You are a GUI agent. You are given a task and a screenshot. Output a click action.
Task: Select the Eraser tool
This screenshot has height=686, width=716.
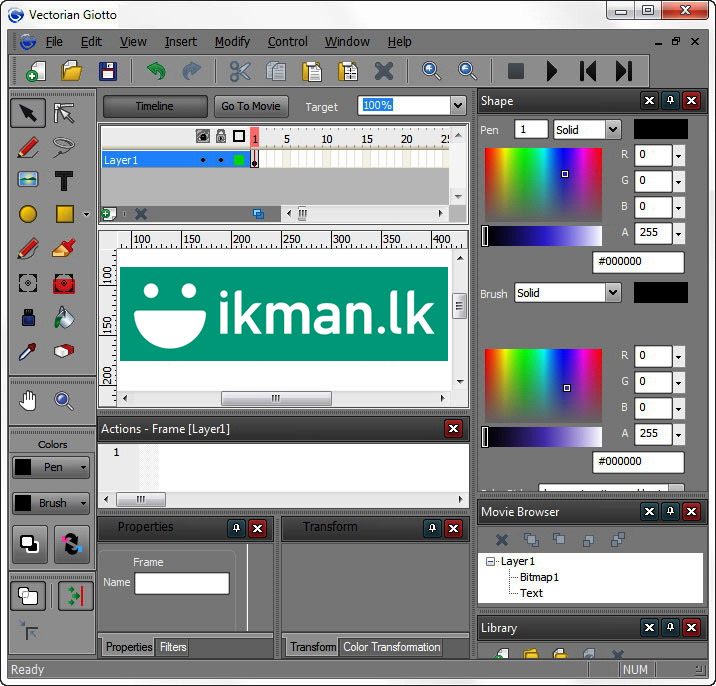(x=63, y=351)
